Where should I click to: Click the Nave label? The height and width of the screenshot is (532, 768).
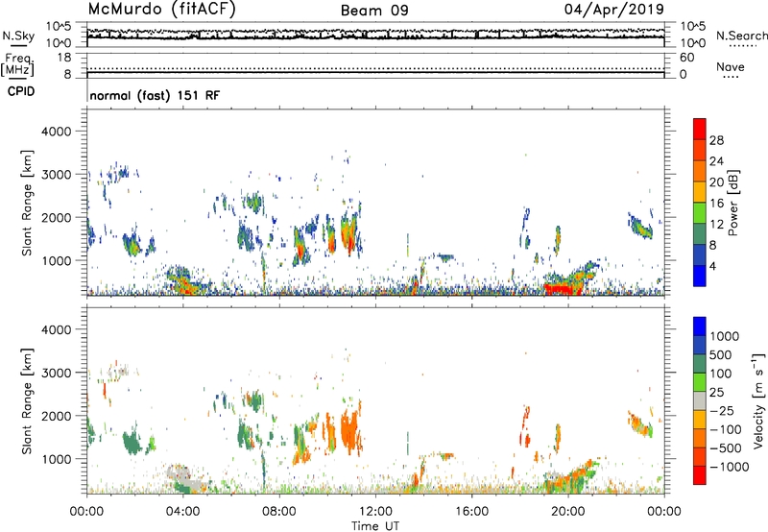[x=731, y=67]
